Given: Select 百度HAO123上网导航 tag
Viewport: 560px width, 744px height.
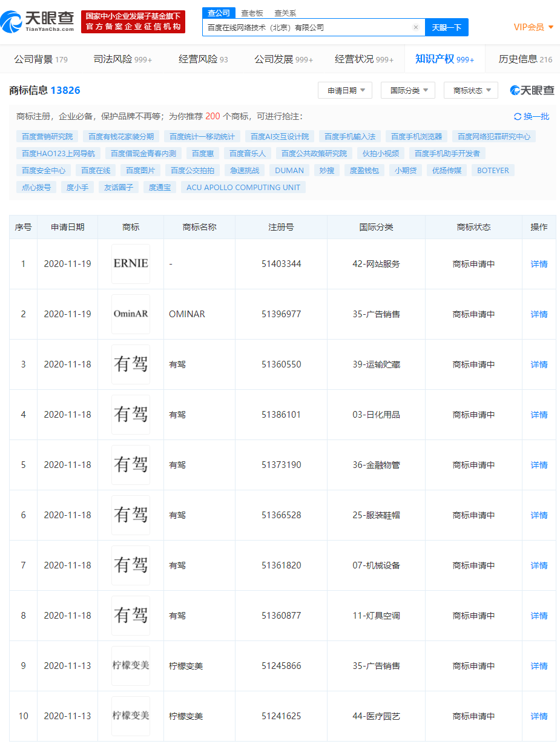Looking at the screenshot, I should point(58,154).
